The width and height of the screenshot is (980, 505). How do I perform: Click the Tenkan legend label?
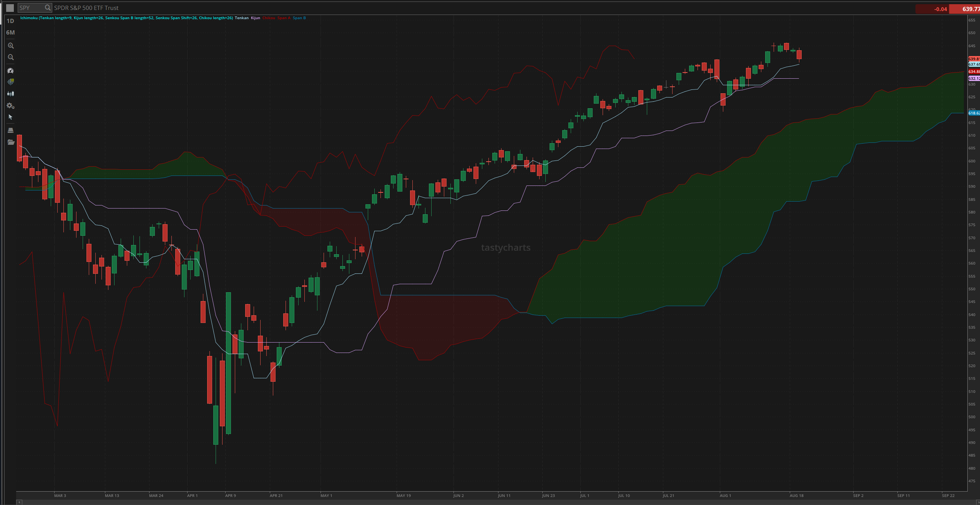(241, 18)
